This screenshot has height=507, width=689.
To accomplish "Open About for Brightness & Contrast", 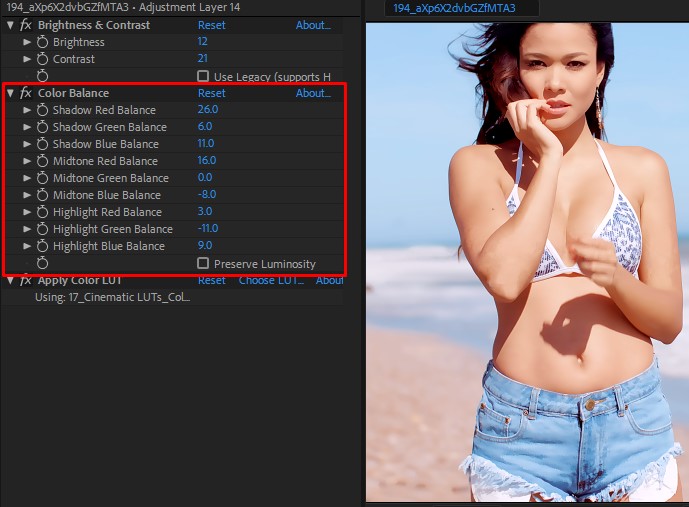I will pyautogui.click(x=313, y=25).
